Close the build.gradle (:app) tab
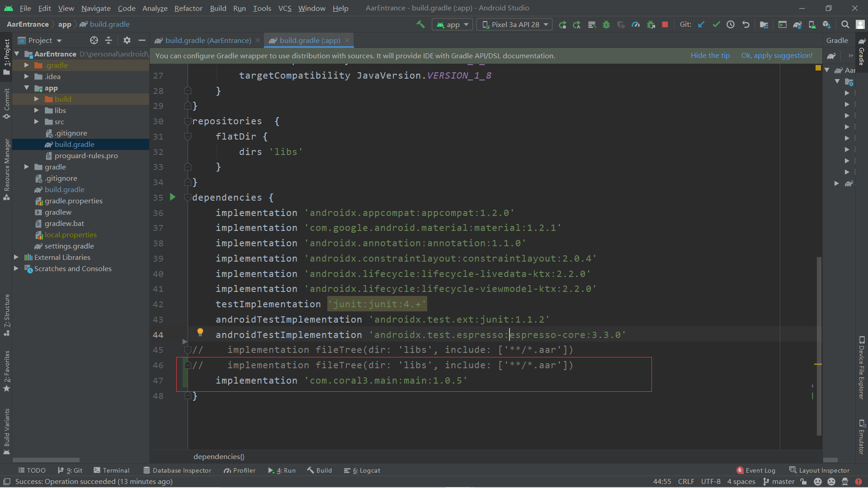The width and height of the screenshot is (868, 488). point(347,41)
